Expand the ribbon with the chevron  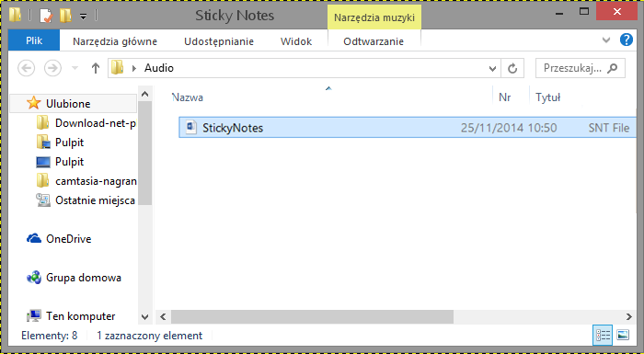click(606, 40)
